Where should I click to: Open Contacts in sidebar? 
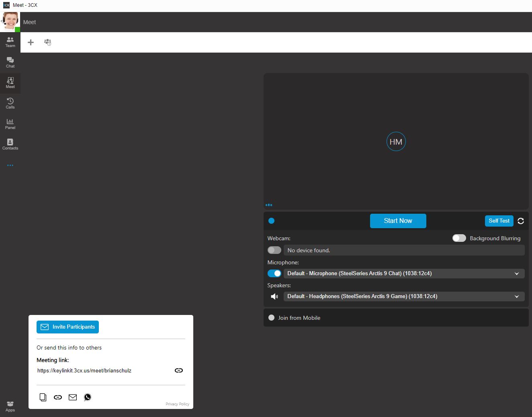pyautogui.click(x=10, y=144)
